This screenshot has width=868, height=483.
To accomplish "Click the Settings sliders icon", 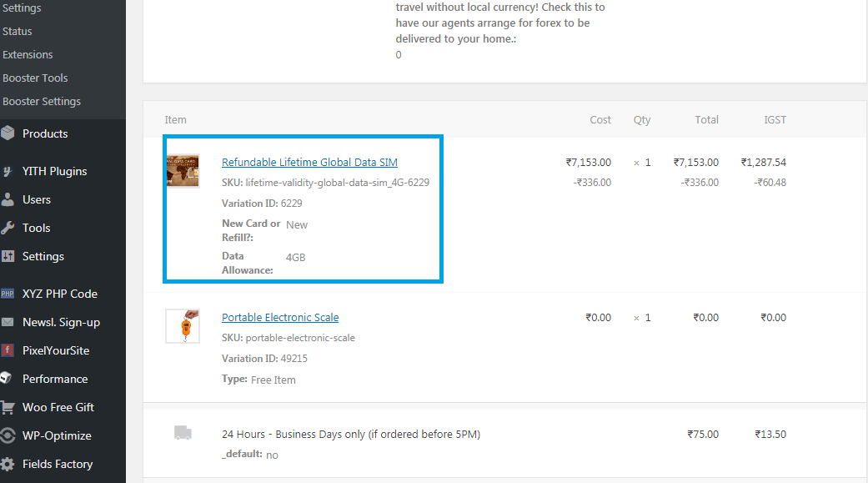I will coord(8,256).
